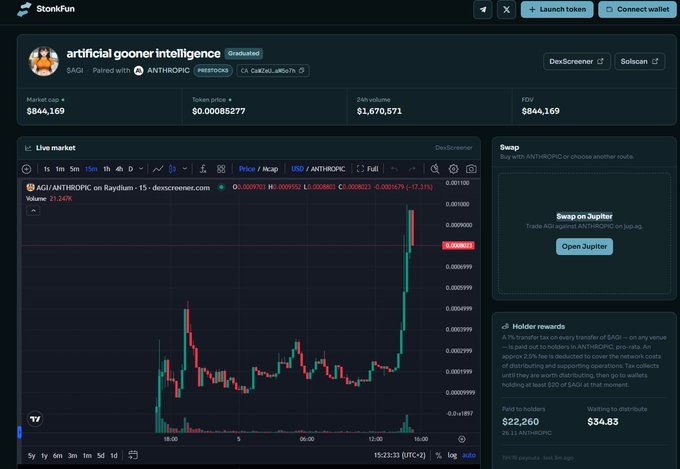Click the Launch token button
The image size is (680, 469).
pyautogui.click(x=557, y=10)
